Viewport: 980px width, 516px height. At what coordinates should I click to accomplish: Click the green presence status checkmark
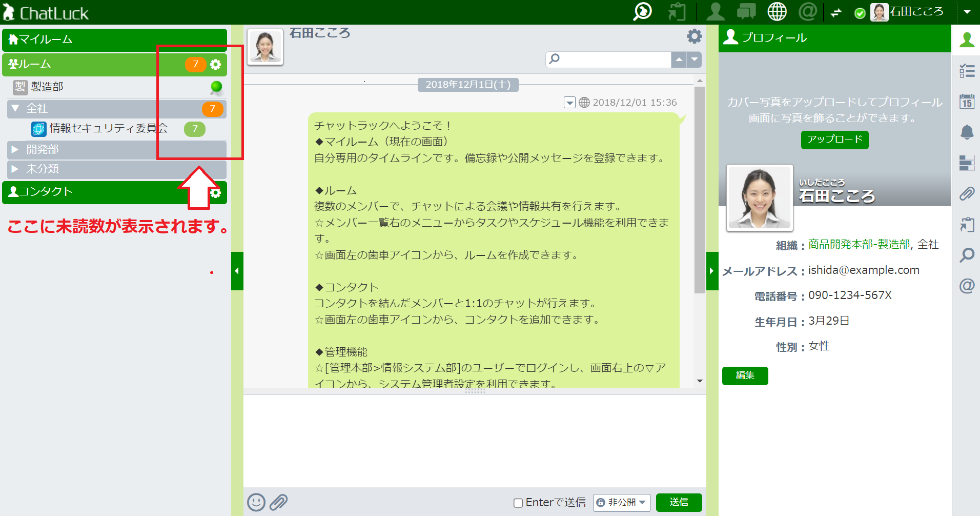[x=861, y=13]
